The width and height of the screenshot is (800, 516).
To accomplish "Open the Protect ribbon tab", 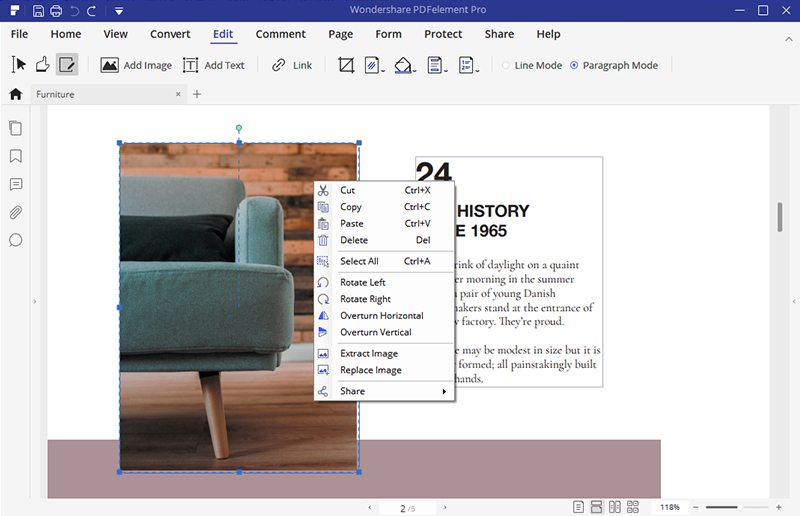I will [443, 34].
